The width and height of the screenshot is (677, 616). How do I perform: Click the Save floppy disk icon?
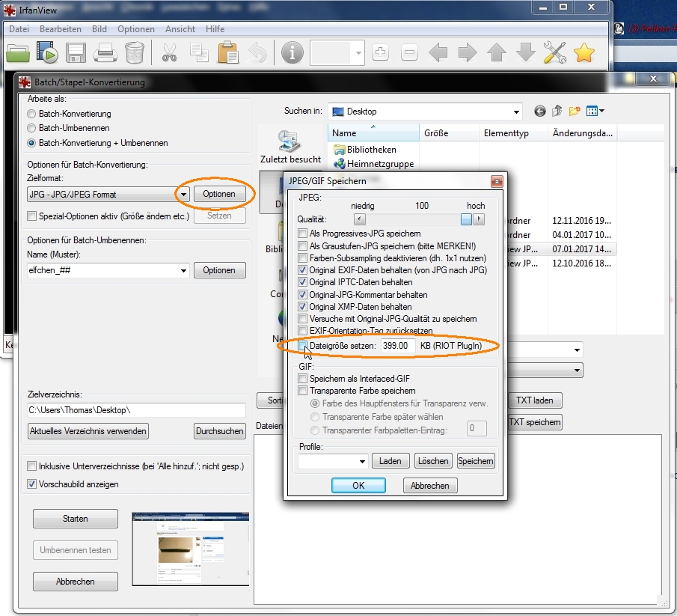coord(76,53)
